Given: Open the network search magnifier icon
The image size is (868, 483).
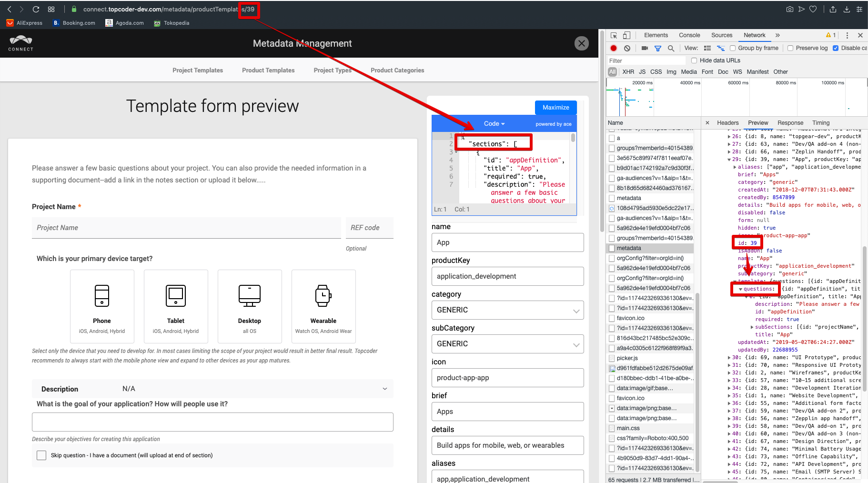Looking at the screenshot, I should pyautogui.click(x=671, y=48).
